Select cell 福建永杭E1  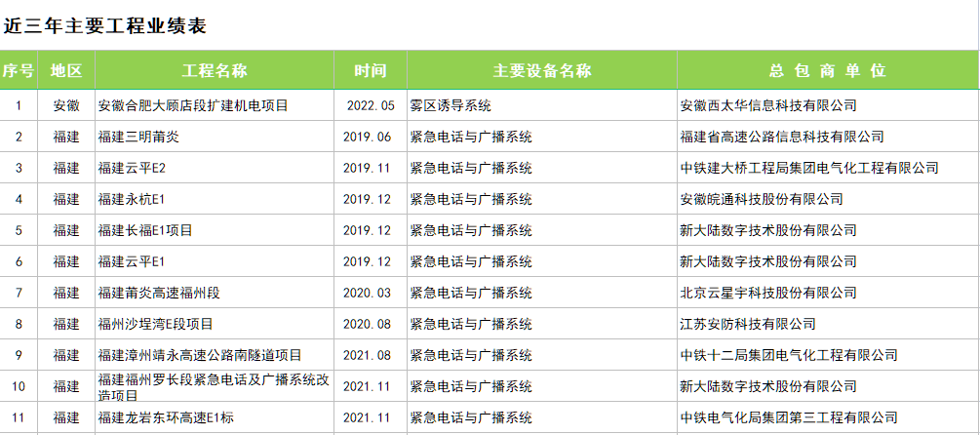click(x=215, y=199)
